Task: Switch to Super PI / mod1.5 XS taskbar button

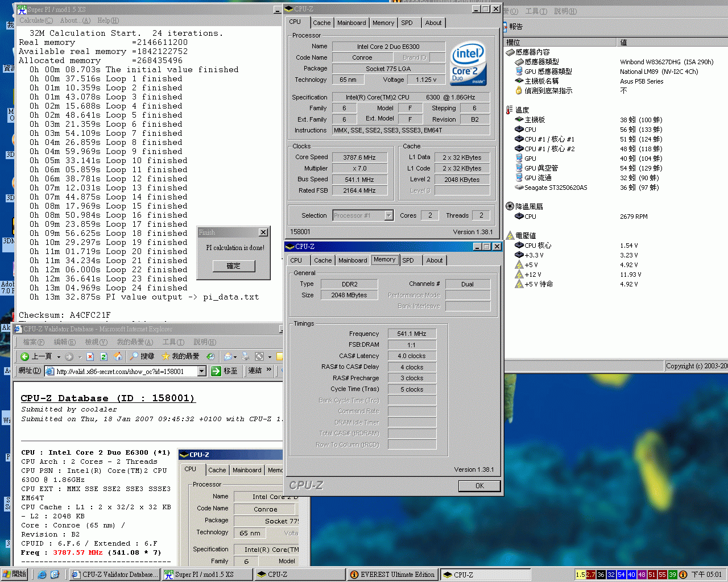Action: (207, 575)
